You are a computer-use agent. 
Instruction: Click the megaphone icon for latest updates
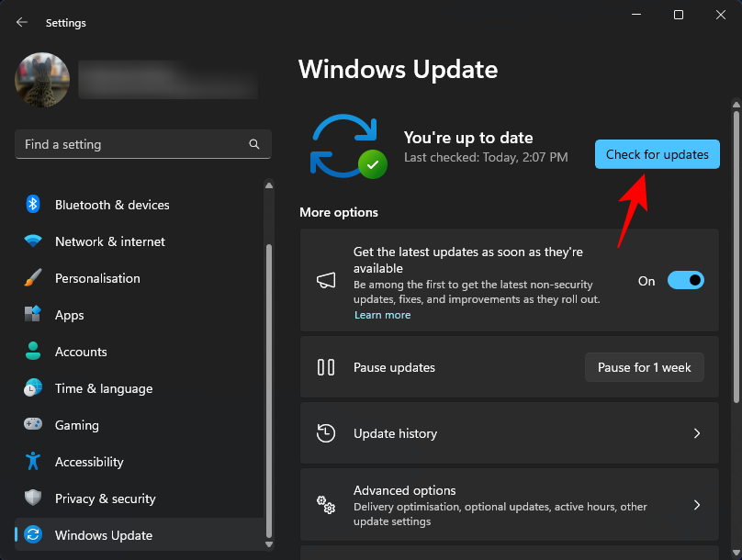point(326,281)
